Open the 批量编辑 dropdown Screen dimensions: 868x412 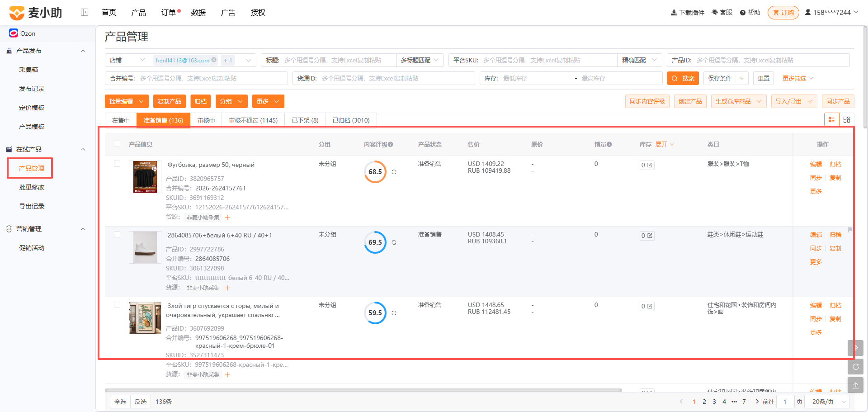127,101
